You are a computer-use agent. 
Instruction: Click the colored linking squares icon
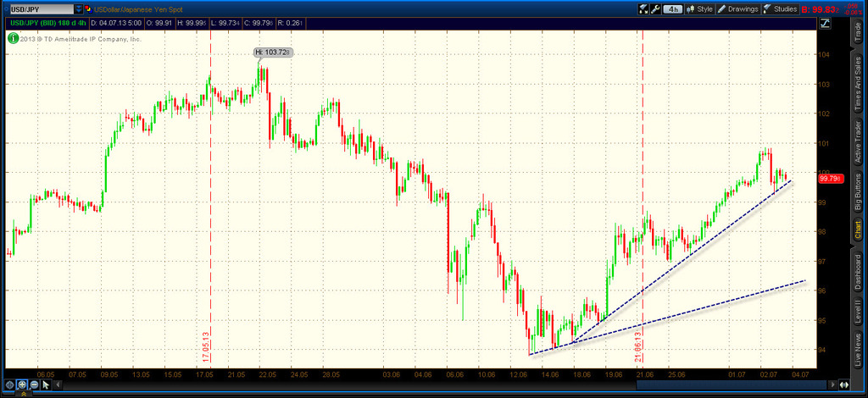click(x=87, y=9)
